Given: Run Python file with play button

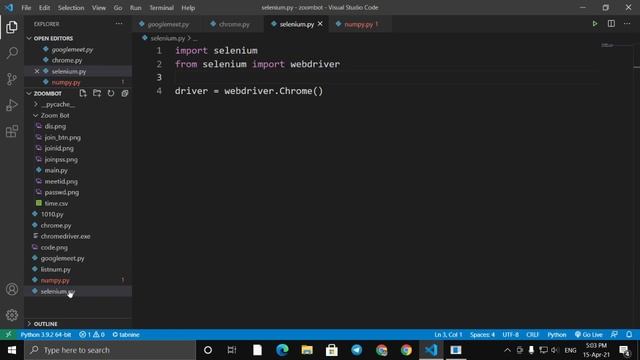Looking at the screenshot, I should pyautogui.click(x=595, y=24).
